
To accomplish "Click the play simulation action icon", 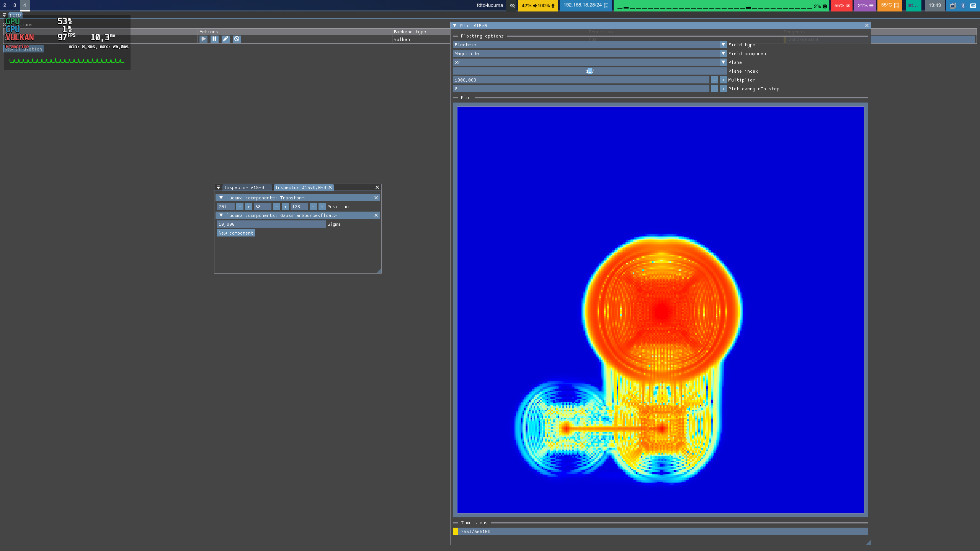I will pos(203,39).
